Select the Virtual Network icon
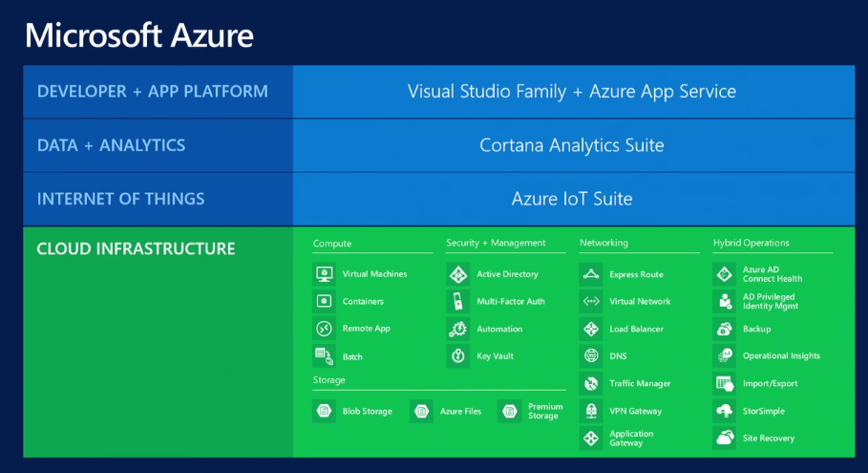This screenshot has height=473, width=868. click(591, 301)
